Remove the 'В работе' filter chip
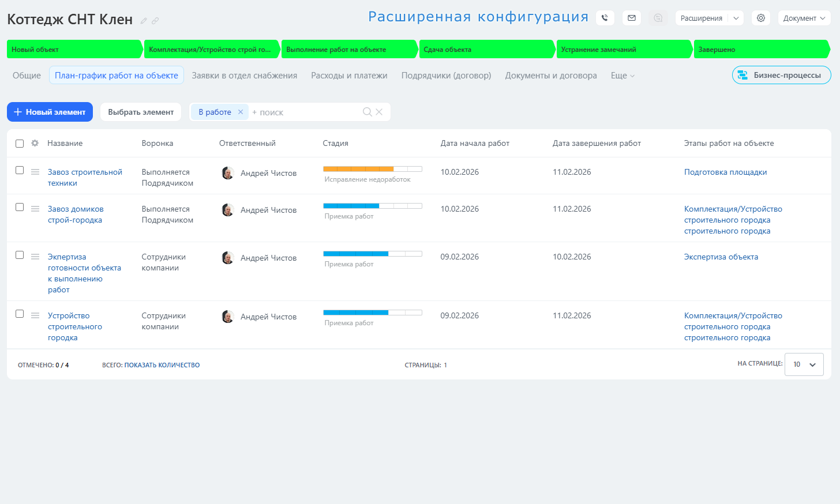840x504 pixels. 241,112
